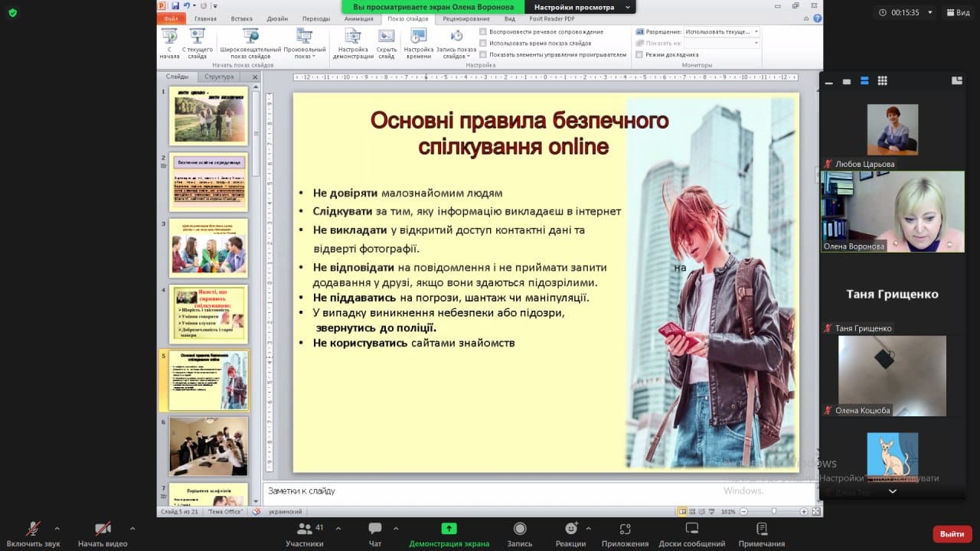The height and width of the screenshot is (551, 980).
Task: Open Приложения apps icon
Action: pyautogui.click(x=625, y=529)
